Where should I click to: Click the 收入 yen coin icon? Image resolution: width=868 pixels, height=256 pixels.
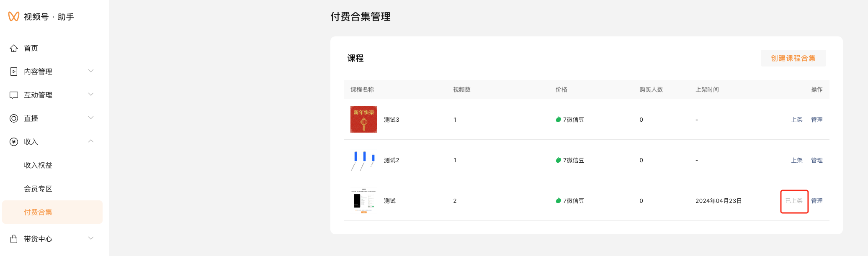[14, 142]
